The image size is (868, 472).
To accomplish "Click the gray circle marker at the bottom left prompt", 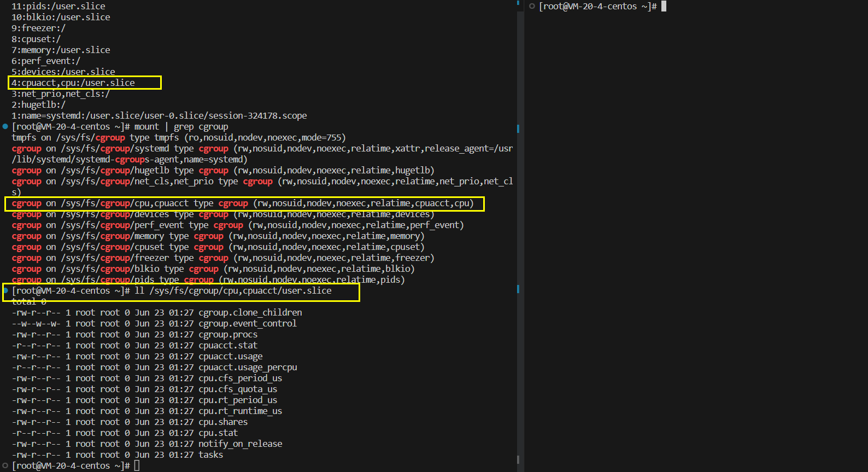I will [5, 465].
